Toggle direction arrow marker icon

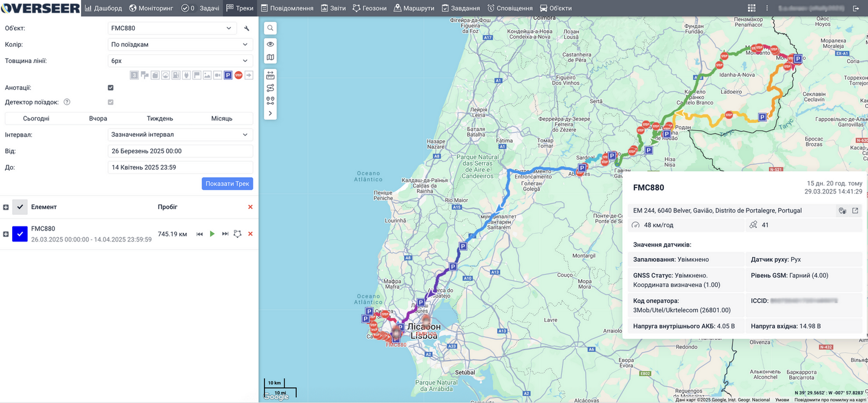pyautogui.click(x=249, y=75)
